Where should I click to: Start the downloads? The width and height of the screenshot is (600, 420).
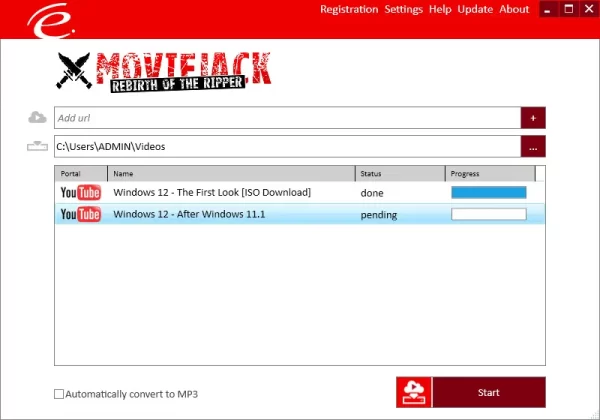489,392
